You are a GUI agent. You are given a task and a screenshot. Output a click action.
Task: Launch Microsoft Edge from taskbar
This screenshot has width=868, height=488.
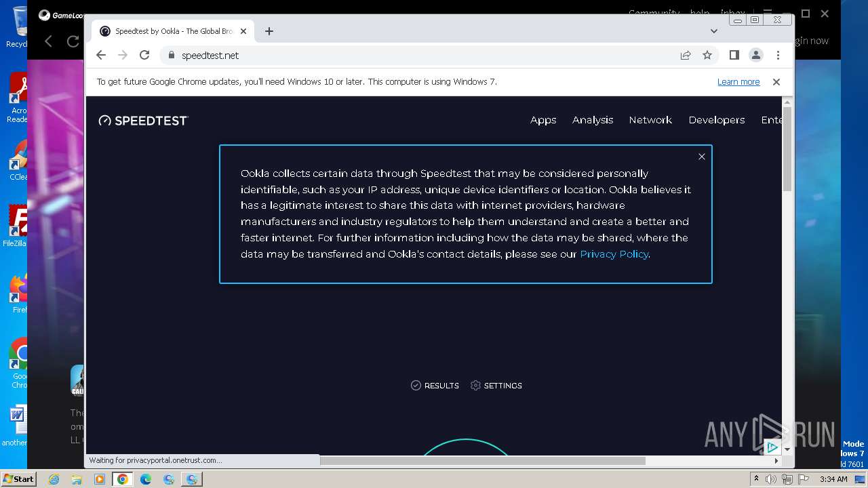[x=146, y=479]
